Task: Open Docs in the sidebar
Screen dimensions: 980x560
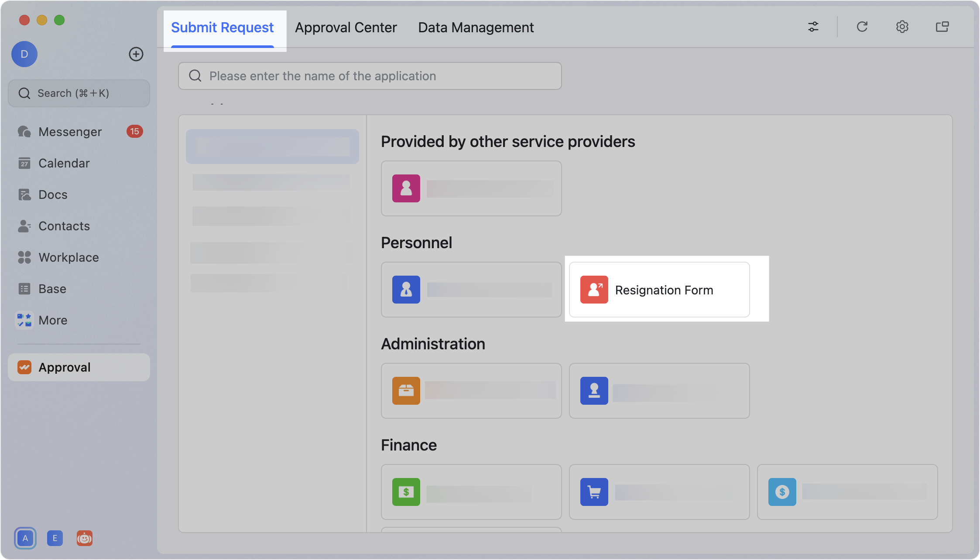Action: (53, 195)
